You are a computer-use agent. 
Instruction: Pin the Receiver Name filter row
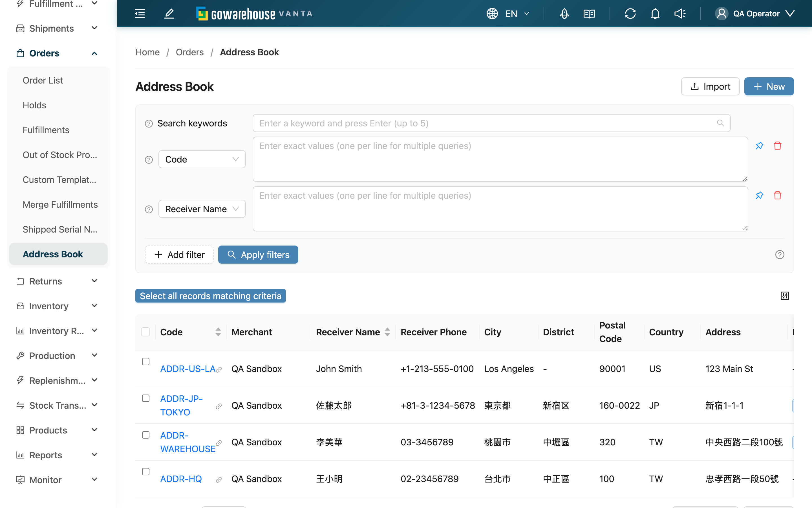click(x=759, y=195)
